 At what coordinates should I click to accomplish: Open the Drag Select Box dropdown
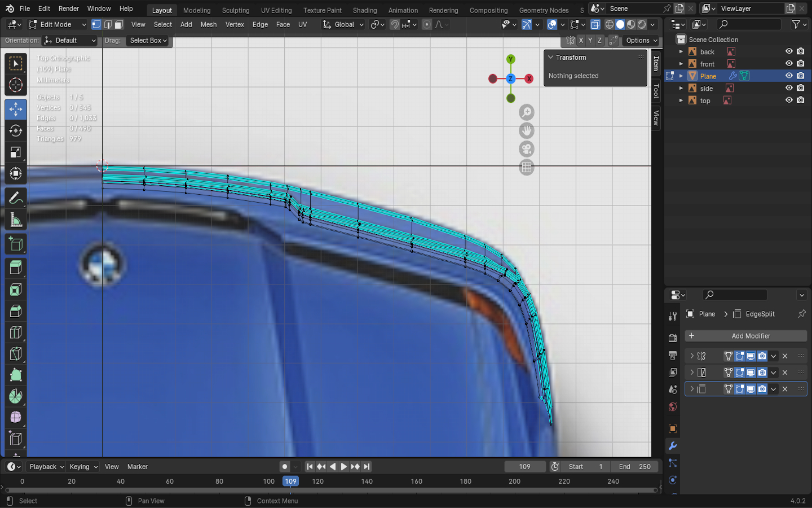tap(148, 41)
